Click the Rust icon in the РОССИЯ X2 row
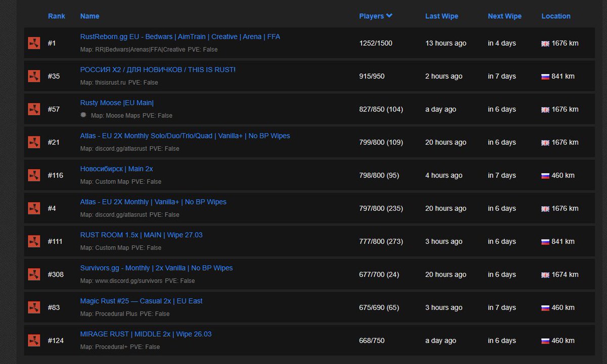The image size is (607, 364). pyautogui.click(x=34, y=76)
